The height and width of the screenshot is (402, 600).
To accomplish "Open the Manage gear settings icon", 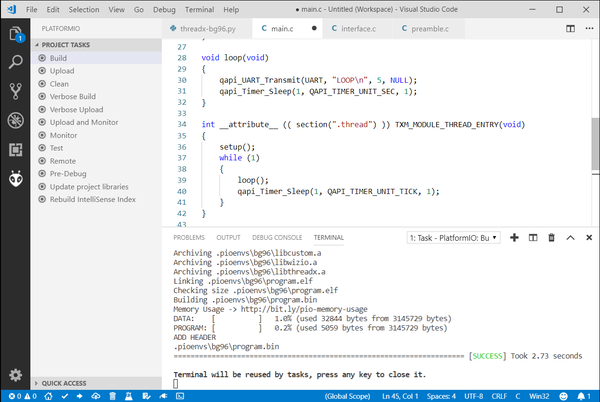I will (x=16, y=375).
